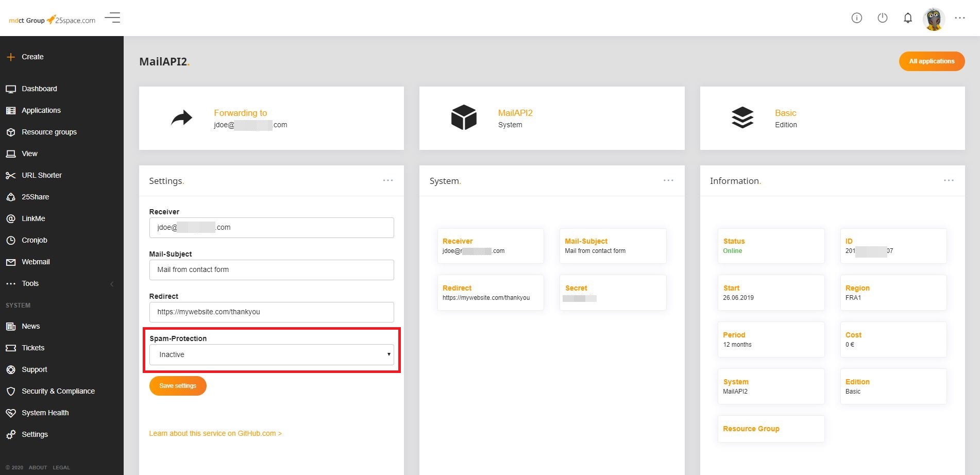Click the Cronjob clock icon
The height and width of the screenshot is (475, 980).
tap(11, 240)
